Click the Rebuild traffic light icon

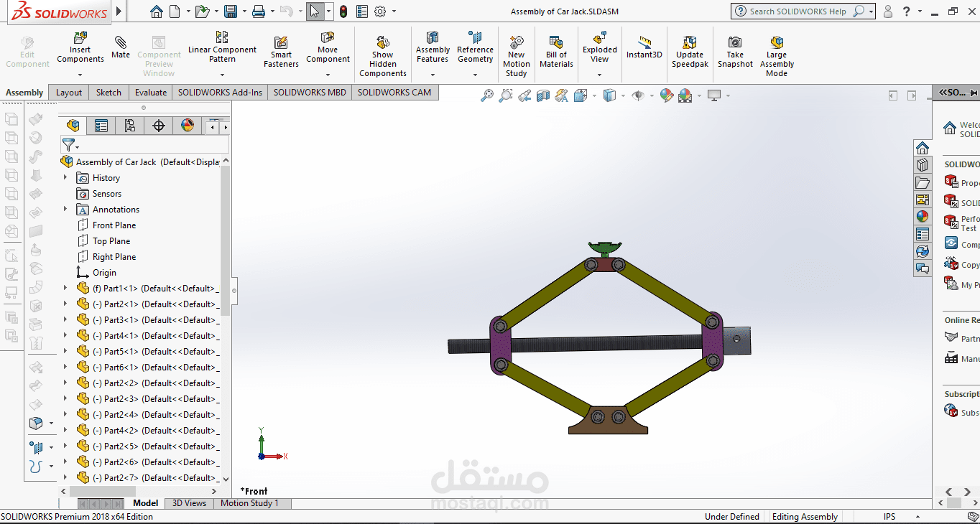pyautogui.click(x=343, y=11)
